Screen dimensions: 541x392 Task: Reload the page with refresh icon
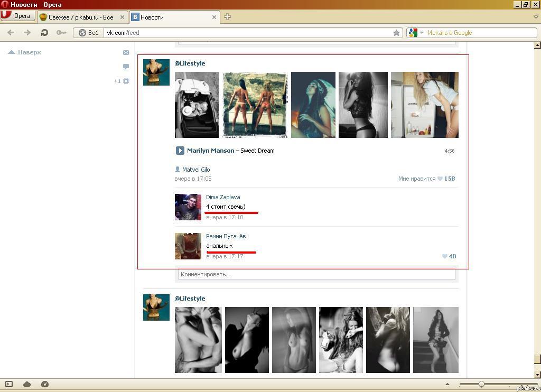(x=44, y=33)
